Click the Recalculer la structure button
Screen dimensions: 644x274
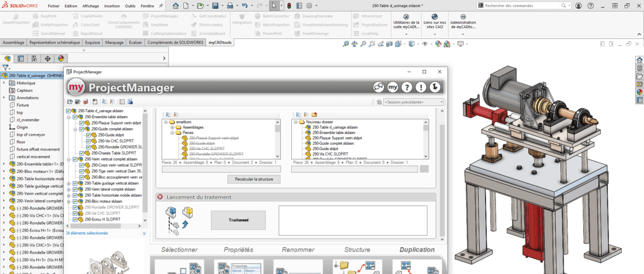(x=254, y=179)
